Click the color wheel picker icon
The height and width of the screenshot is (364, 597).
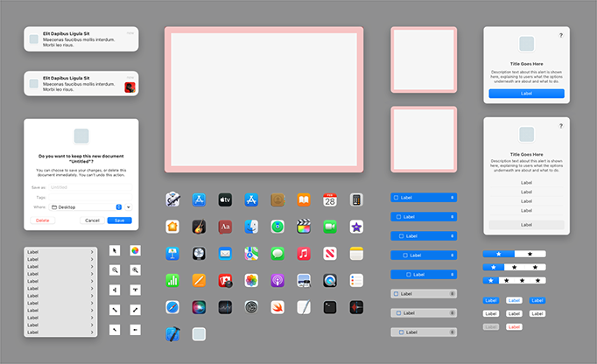pos(135,250)
